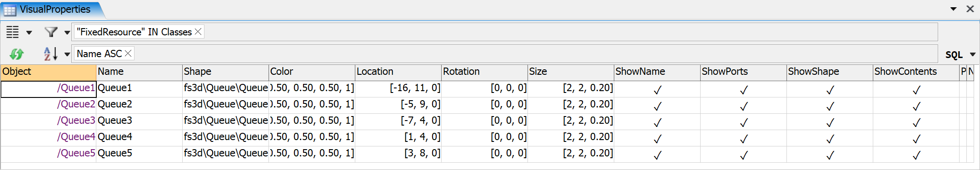Toggle ShowContents checkmark for Queue4

tap(916, 139)
